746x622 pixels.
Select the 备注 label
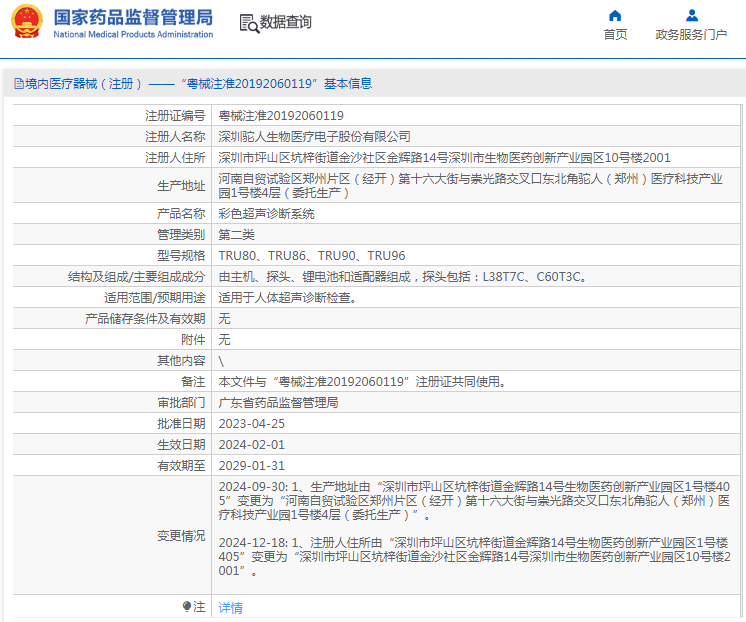click(193, 381)
